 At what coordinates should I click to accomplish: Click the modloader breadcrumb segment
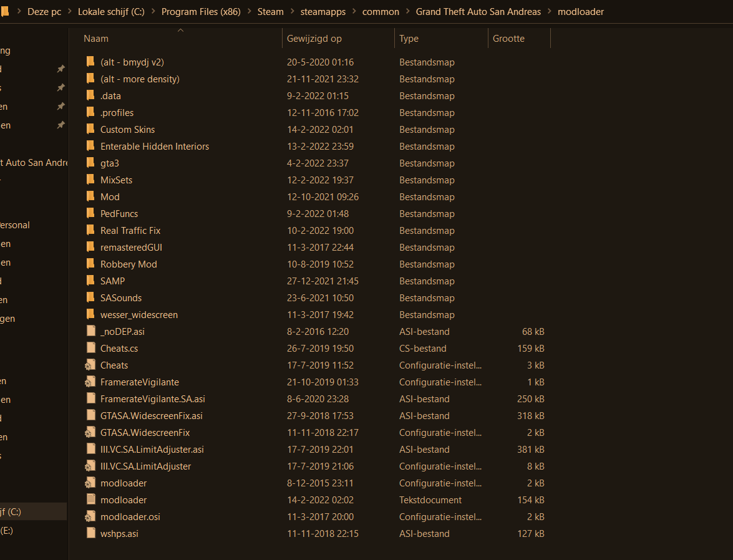(x=581, y=12)
